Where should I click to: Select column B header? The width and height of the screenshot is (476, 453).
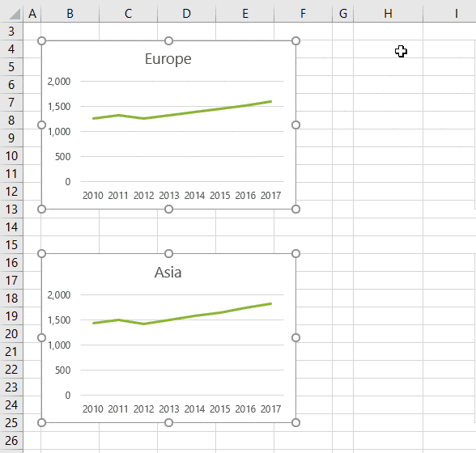coord(70,14)
